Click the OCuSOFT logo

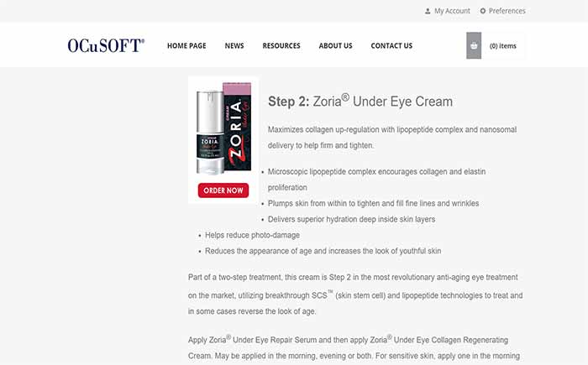tap(106, 45)
